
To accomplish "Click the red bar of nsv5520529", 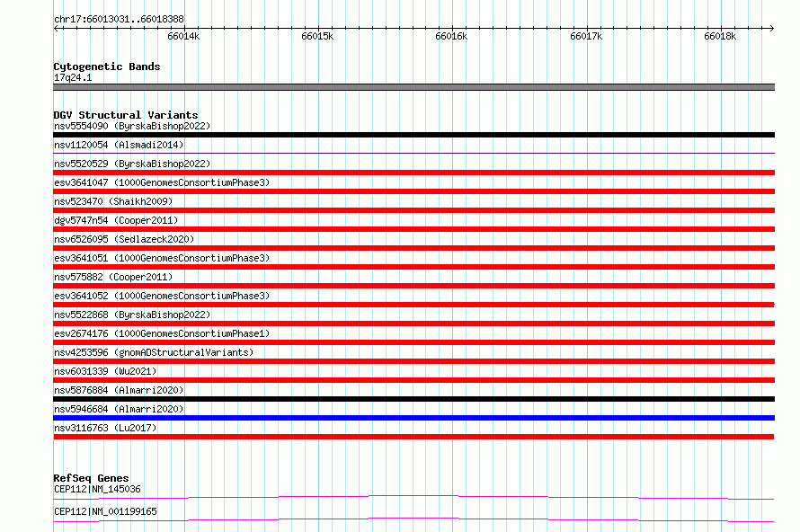I will pos(413,173).
